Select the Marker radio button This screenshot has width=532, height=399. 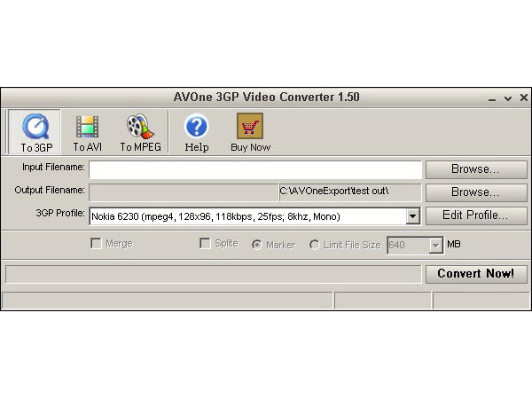[257, 245]
